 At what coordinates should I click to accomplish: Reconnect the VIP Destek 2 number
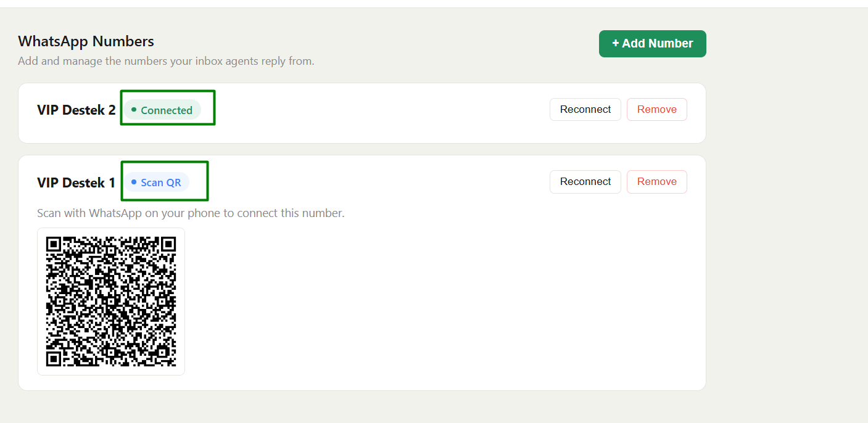pyautogui.click(x=585, y=110)
